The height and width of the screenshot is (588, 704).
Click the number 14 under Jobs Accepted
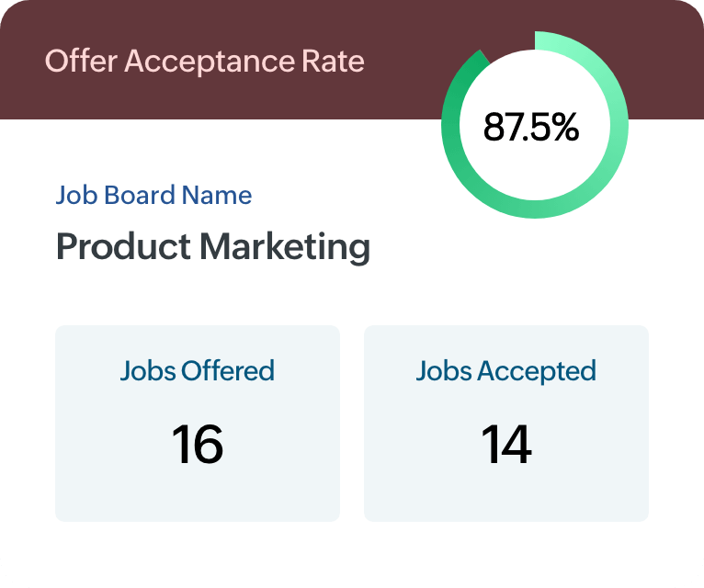pos(506,444)
